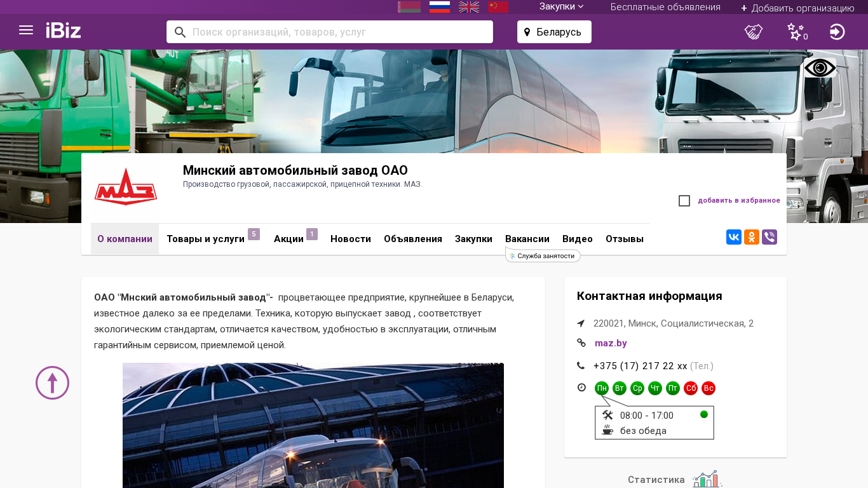Screen dimensions: 868x488
Task: Open the Объявления tab
Action: point(413,239)
